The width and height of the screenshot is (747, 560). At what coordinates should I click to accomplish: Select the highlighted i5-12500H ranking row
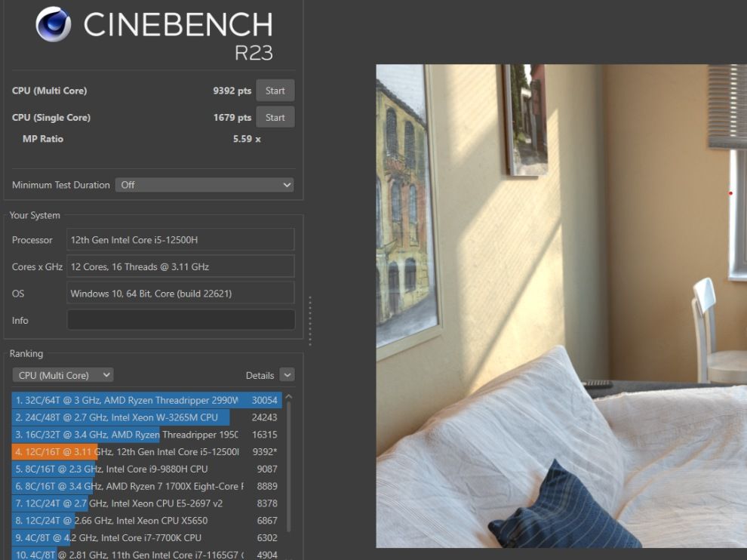(146, 451)
